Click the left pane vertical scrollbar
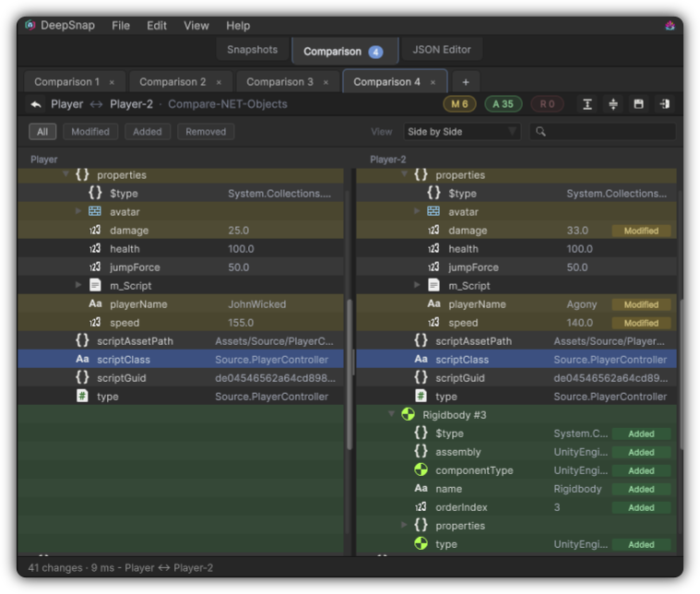700x594 pixels. 350,374
